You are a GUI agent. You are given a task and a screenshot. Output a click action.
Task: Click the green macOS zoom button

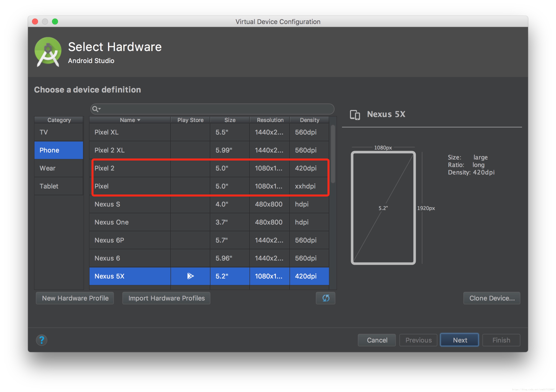pos(55,21)
